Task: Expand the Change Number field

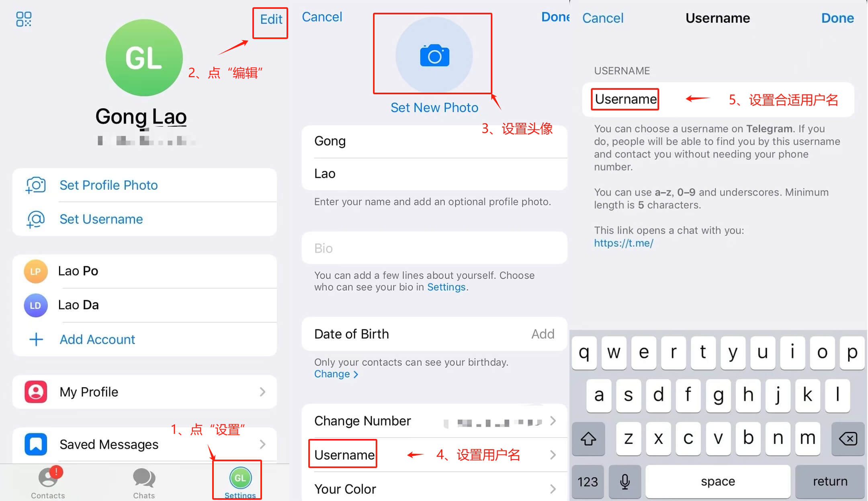Action: tap(554, 421)
